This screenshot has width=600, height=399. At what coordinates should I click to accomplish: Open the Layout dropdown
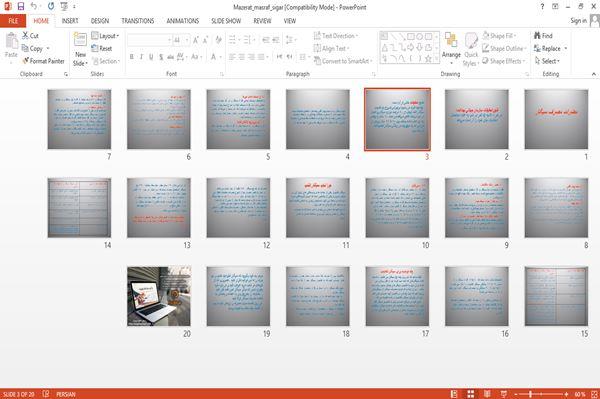click(x=105, y=36)
